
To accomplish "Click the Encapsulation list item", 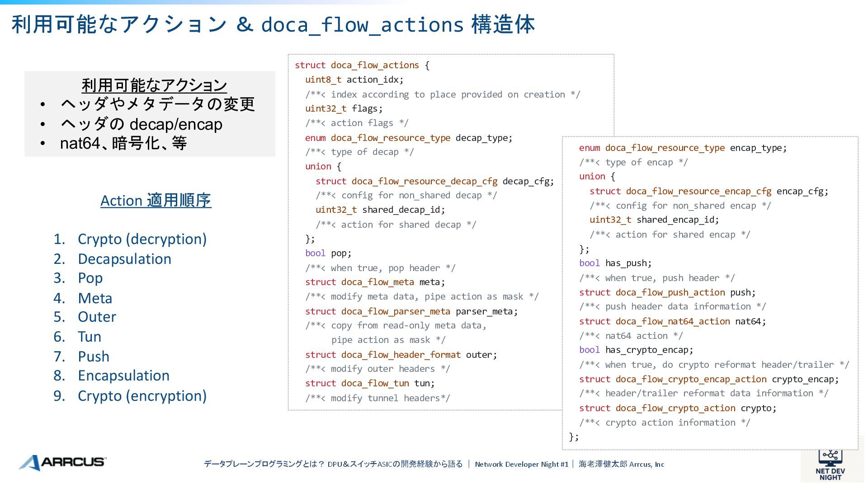I will pyautogui.click(x=123, y=375).
